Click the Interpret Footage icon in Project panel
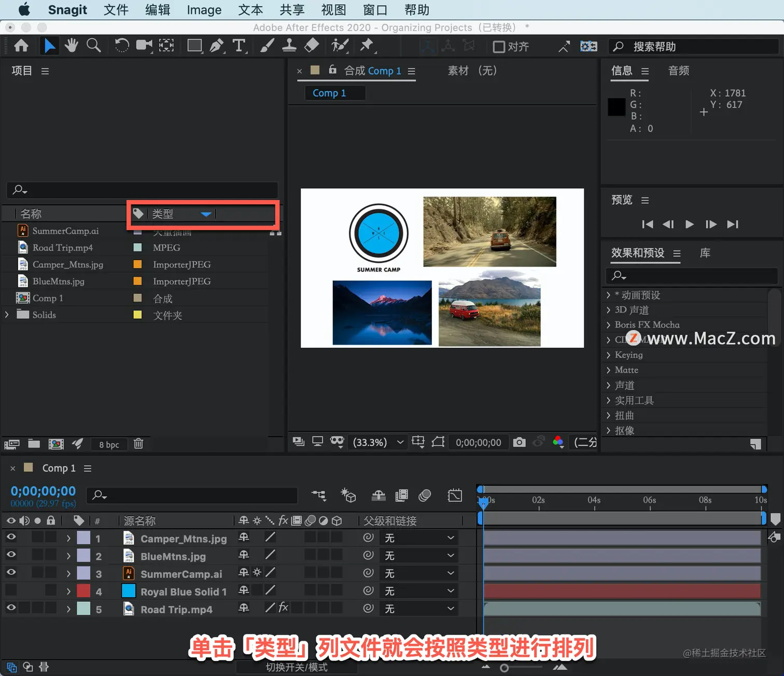The height and width of the screenshot is (676, 784). tap(12, 444)
